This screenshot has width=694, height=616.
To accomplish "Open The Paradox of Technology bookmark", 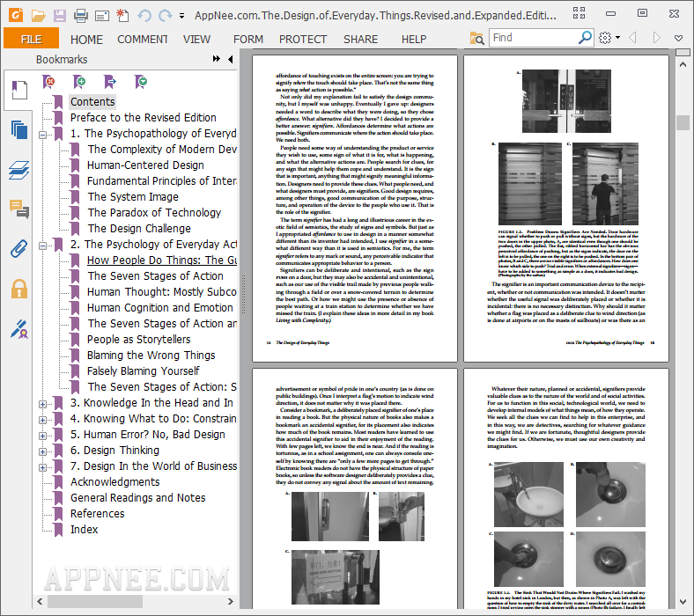I will [x=154, y=213].
